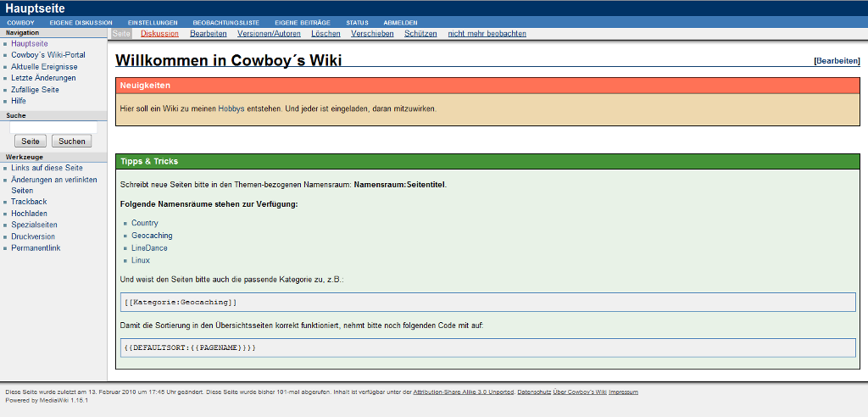The height and width of the screenshot is (417, 868).
Task: Click Folgende Namensräume stehen zur Verfügung text
Action: click(x=209, y=204)
